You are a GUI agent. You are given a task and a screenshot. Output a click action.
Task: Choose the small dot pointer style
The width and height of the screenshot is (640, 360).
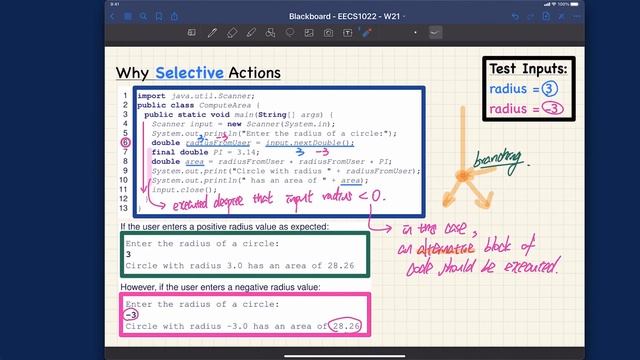(x=415, y=33)
